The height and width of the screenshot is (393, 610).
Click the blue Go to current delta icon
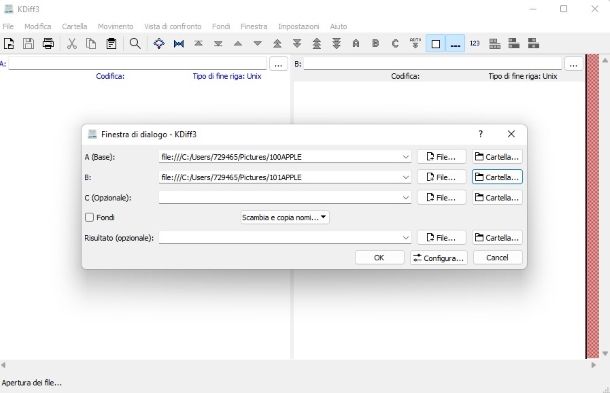point(159,44)
